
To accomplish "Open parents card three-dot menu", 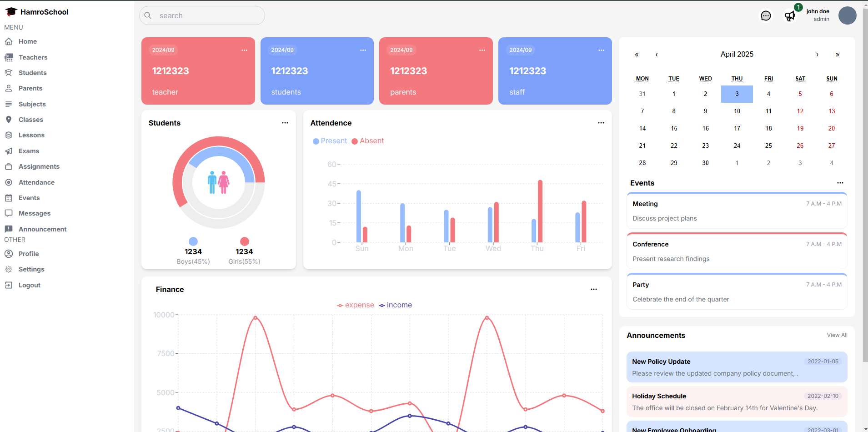I will click(482, 50).
